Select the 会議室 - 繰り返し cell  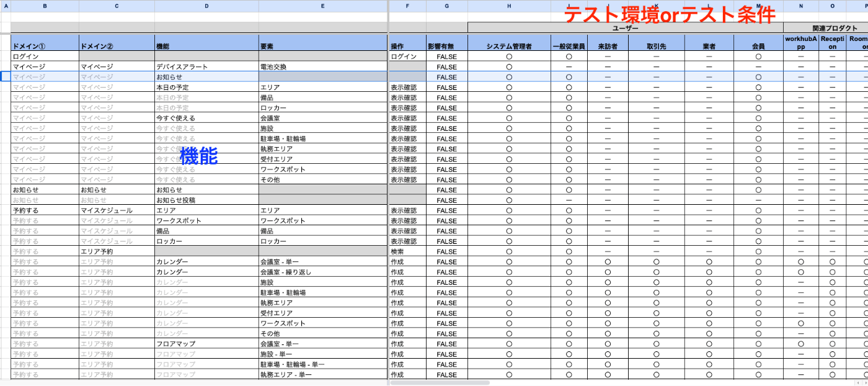(323, 272)
